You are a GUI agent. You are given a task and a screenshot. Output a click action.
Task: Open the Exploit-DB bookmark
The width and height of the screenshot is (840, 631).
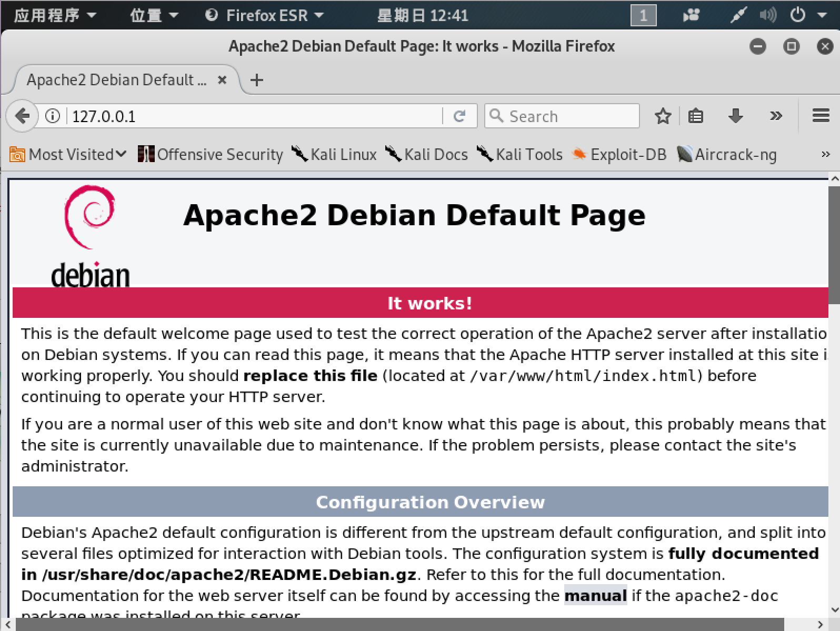(x=619, y=154)
